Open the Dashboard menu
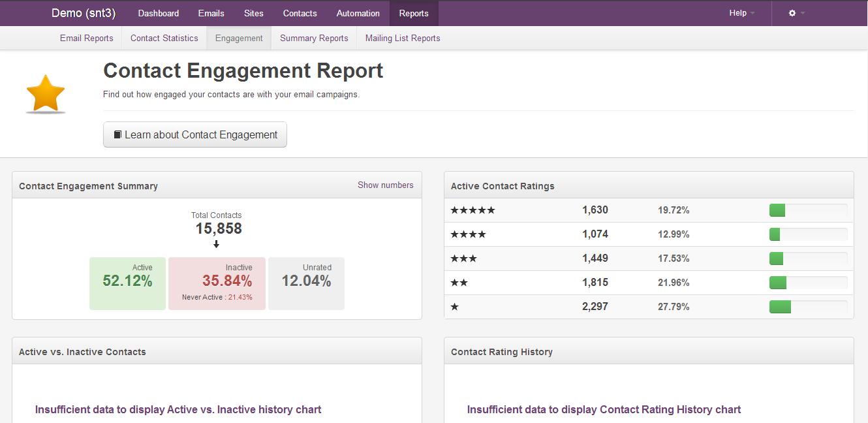Viewport: 868px width, 423px height. click(159, 13)
